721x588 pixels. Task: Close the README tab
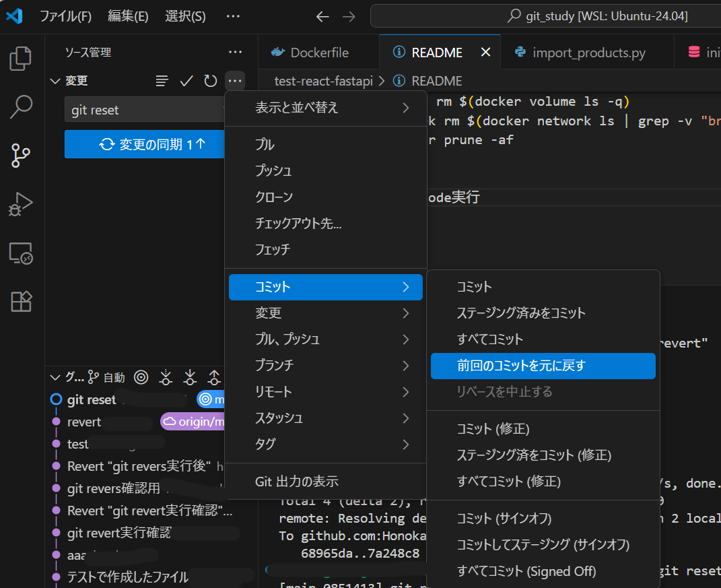pyautogui.click(x=485, y=53)
